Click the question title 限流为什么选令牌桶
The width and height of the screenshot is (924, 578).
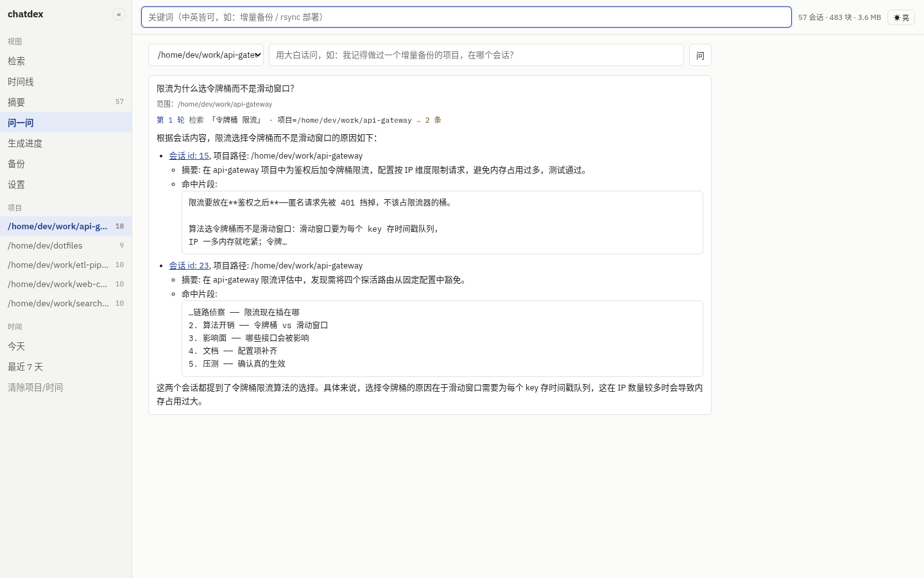pos(225,89)
